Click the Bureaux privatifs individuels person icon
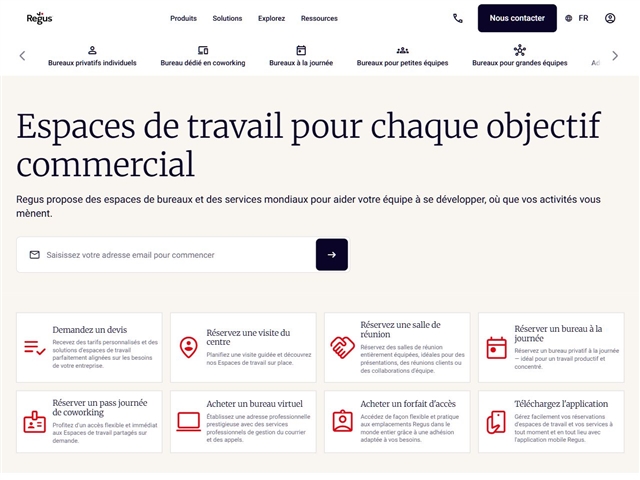 point(92,50)
